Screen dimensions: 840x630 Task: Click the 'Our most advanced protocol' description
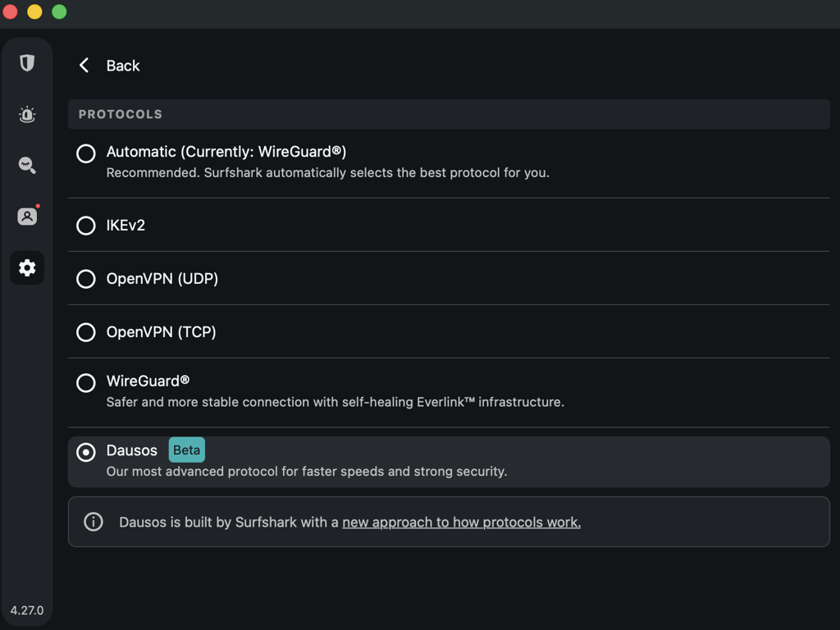pyautogui.click(x=307, y=472)
